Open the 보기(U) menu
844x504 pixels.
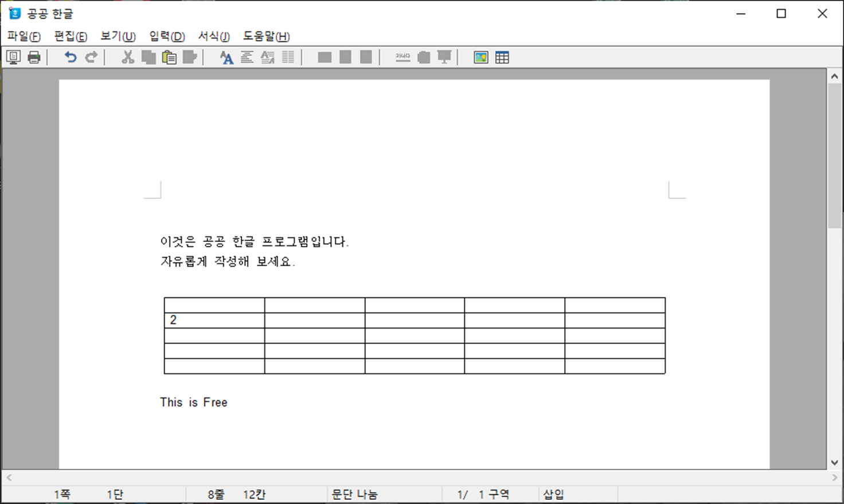pyautogui.click(x=118, y=36)
